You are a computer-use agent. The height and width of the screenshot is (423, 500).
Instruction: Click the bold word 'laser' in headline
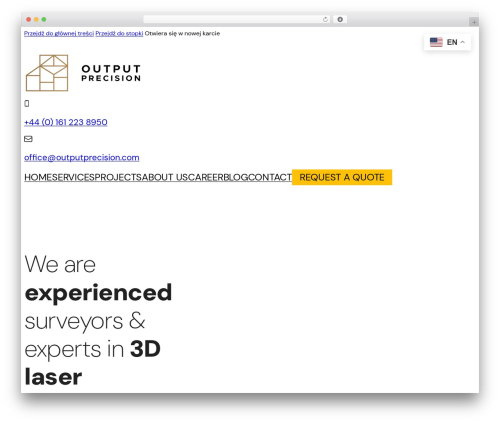coord(53,377)
